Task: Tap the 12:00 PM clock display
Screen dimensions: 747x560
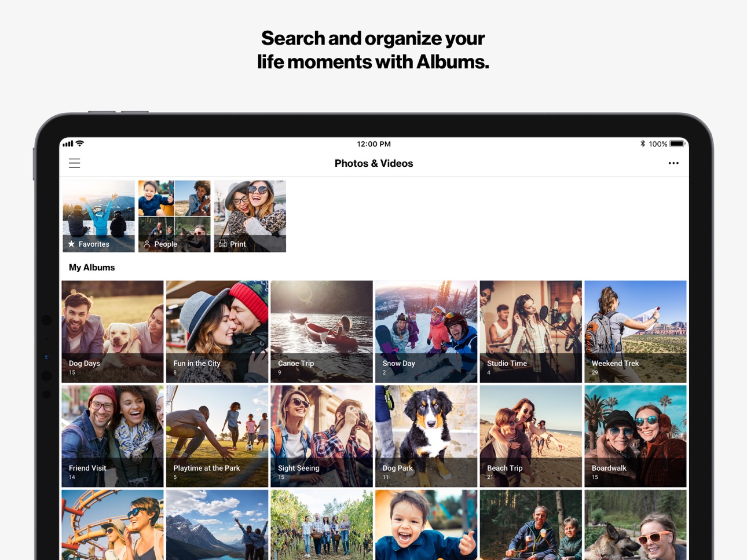Action: (373, 144)
